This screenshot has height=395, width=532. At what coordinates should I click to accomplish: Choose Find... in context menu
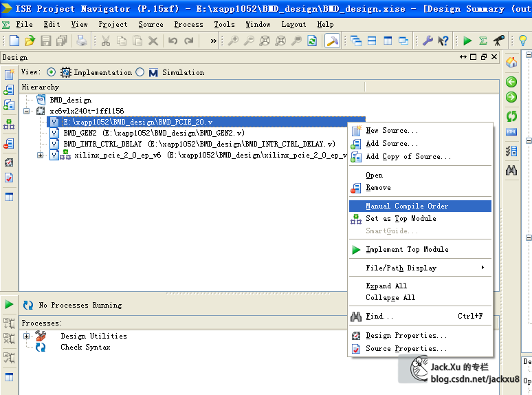420,316
